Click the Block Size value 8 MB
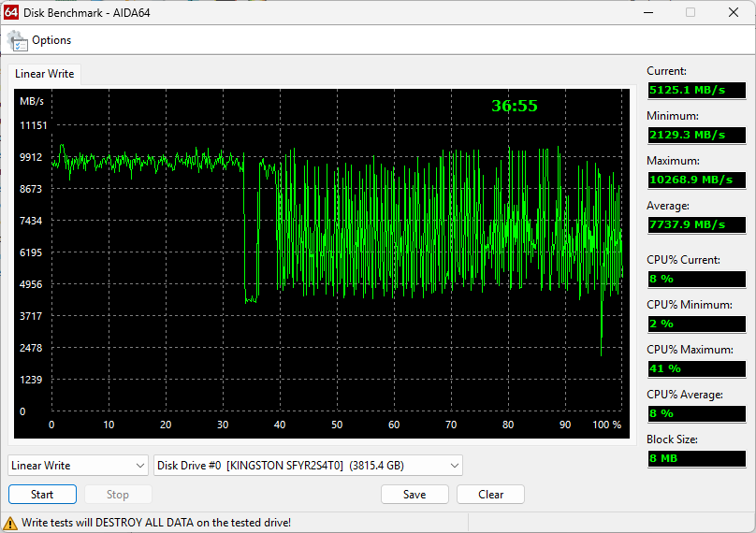Viewport: 756px width, 533px height. click(x=697, y=458)
